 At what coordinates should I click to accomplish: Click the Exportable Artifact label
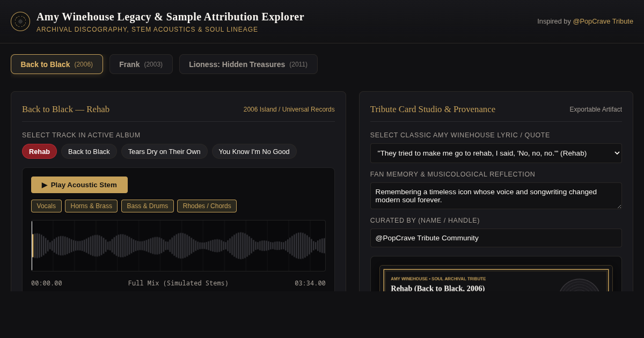(x=596, y=109)
